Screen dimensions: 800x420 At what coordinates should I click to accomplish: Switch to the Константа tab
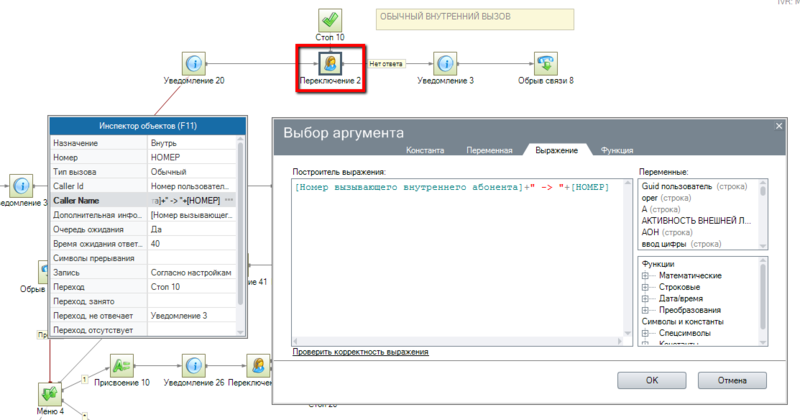tap(425, 150)
